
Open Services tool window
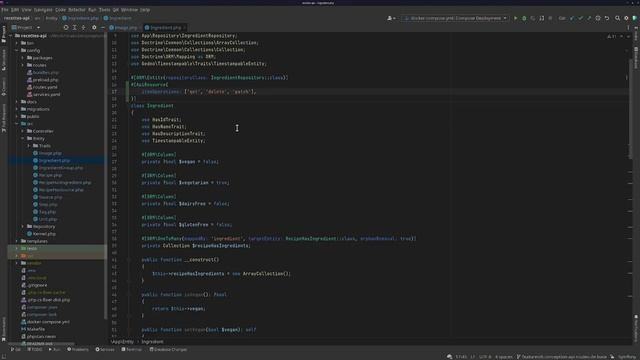click(x=105, y=349)
